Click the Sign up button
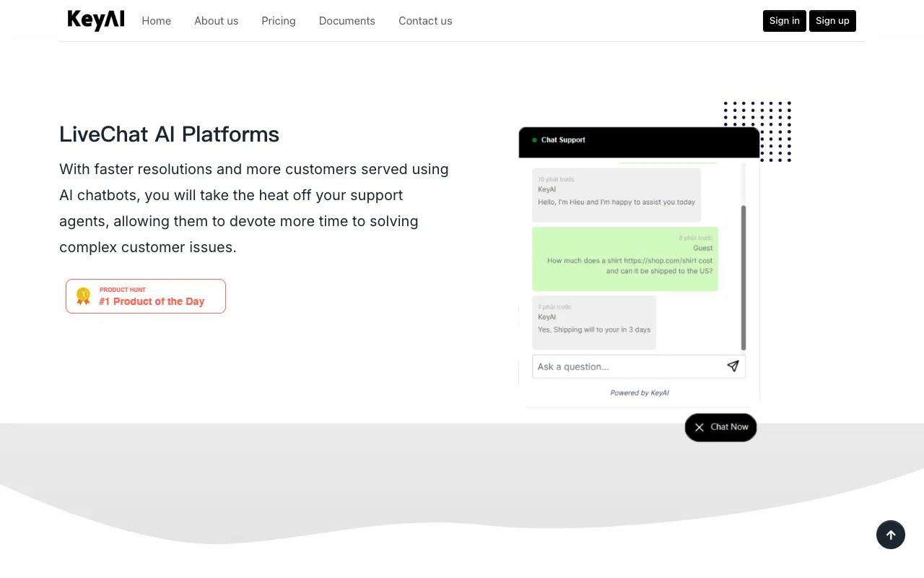The width and height of the screenshot is (924, 578). tap(832, 21)
